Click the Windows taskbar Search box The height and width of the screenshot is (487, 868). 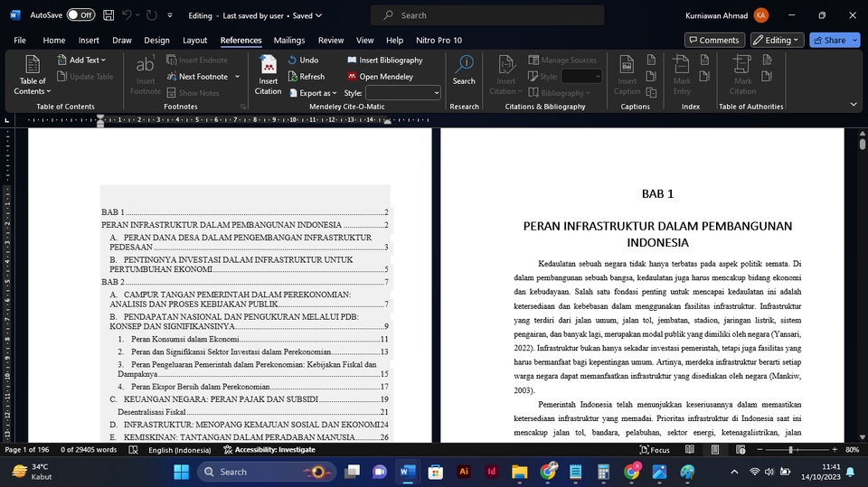coord(267,472)
